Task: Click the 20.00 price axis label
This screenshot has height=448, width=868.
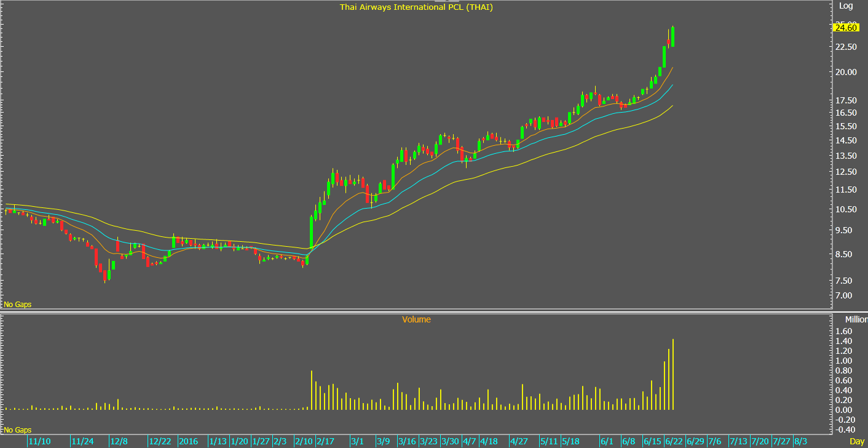Action: (846, 72)
